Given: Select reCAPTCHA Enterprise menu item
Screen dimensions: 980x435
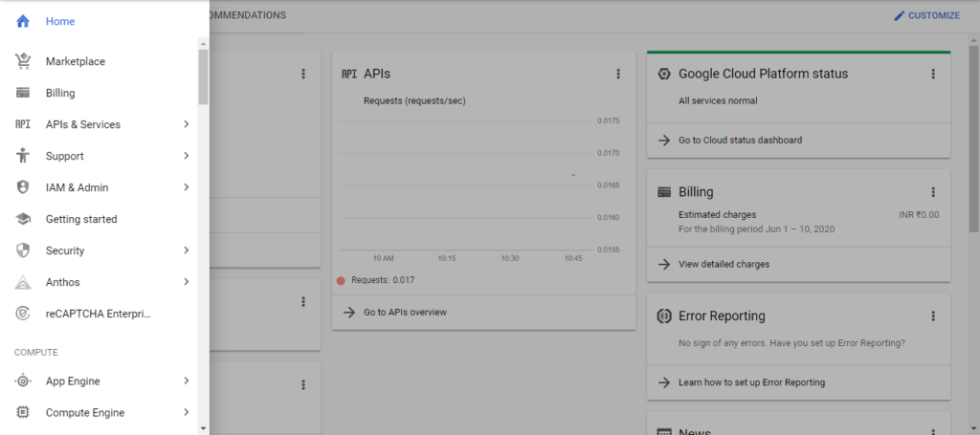Looking at the screenshot, I should pyautogui.click(x=99, y=314).
